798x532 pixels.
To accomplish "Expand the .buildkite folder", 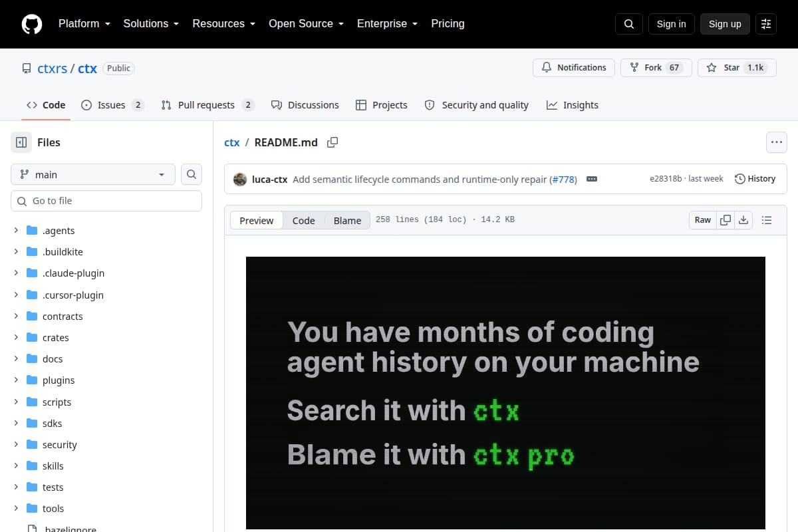I will pos(16,252).
